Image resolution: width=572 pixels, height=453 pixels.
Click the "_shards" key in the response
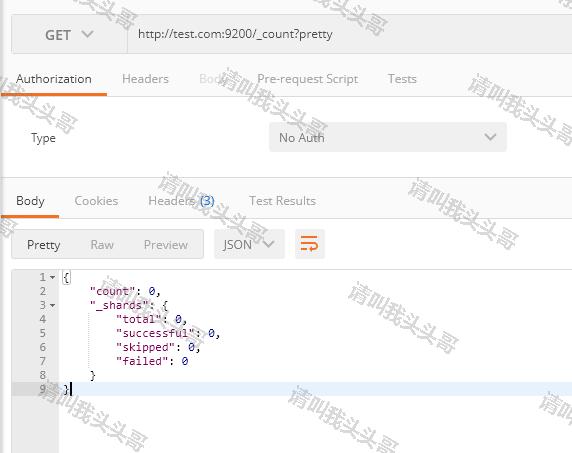click(x=119, y=305)
